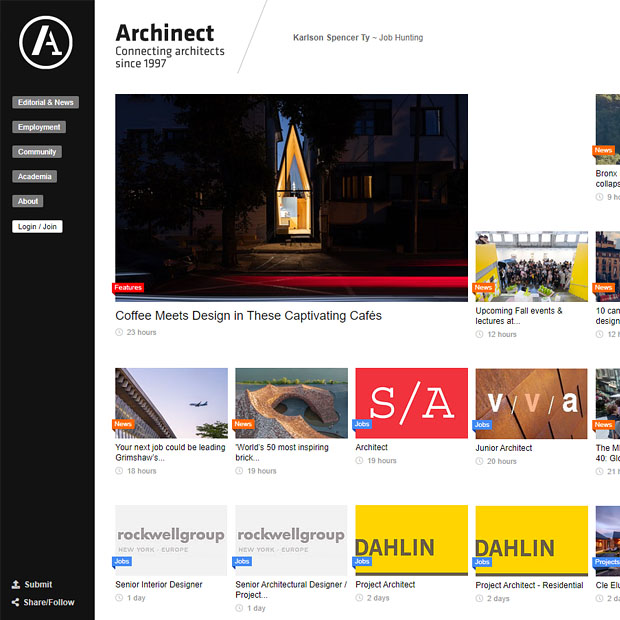The image size is (620, 620).
Task: Click the red S/A logo thumbnail
Action: (412, 403)
